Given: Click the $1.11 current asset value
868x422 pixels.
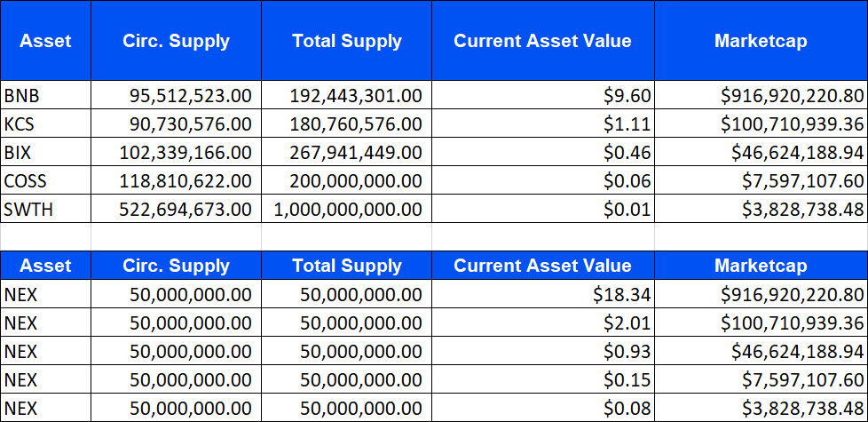Looking at the screenshot, I should [543, 123].
